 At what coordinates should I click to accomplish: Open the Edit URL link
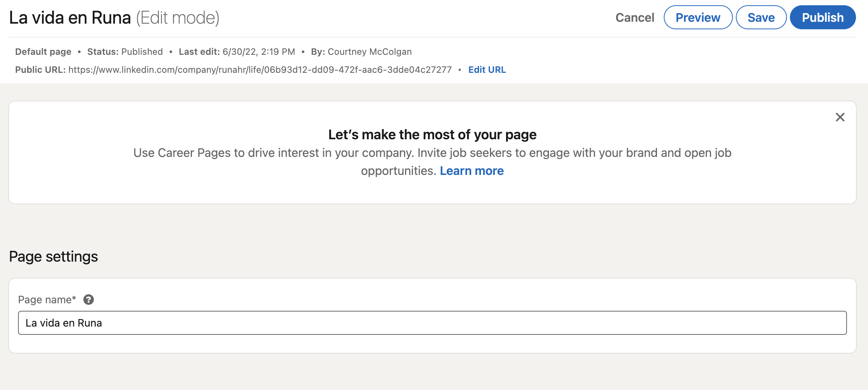coord(487,70)
